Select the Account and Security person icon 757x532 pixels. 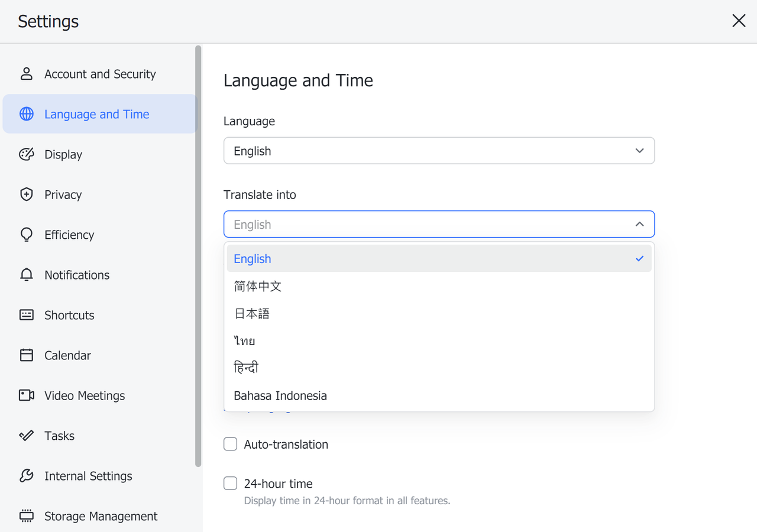click(x=26, y=73)
